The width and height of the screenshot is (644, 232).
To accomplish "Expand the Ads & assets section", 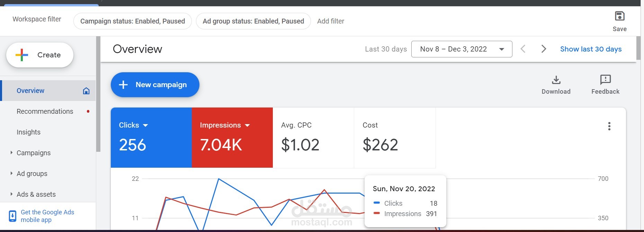I will 11,194.
